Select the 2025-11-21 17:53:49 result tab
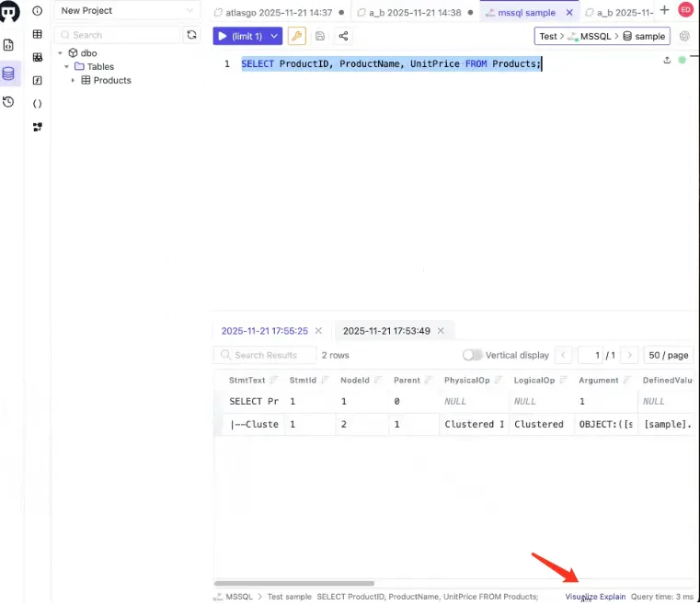The height and width of the screenshot is (605, 700). pyautogui.click(x=386, y=331)
